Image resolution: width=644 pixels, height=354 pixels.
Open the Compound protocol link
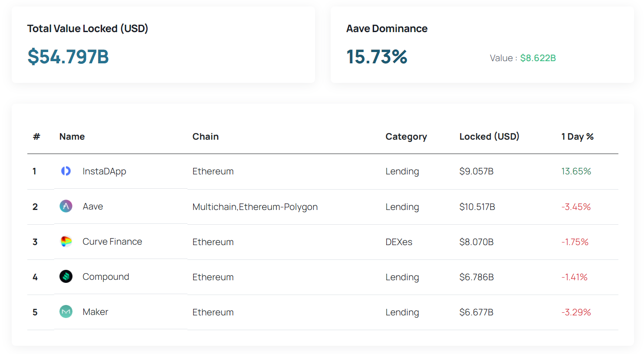click(106, 277)
